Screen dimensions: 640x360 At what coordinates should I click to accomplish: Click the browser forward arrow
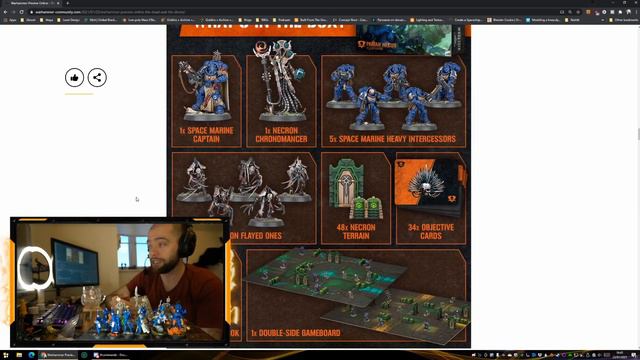[x=13, y=12]
